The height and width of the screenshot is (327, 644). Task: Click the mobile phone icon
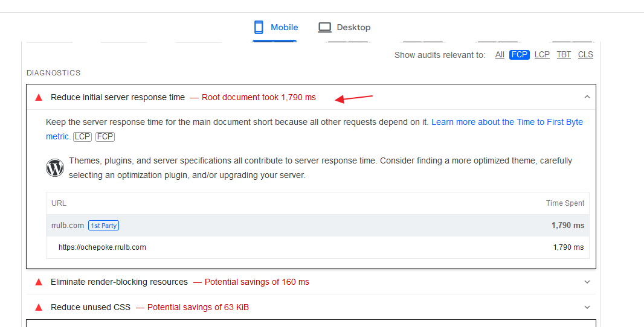click(x=259, y=27)
